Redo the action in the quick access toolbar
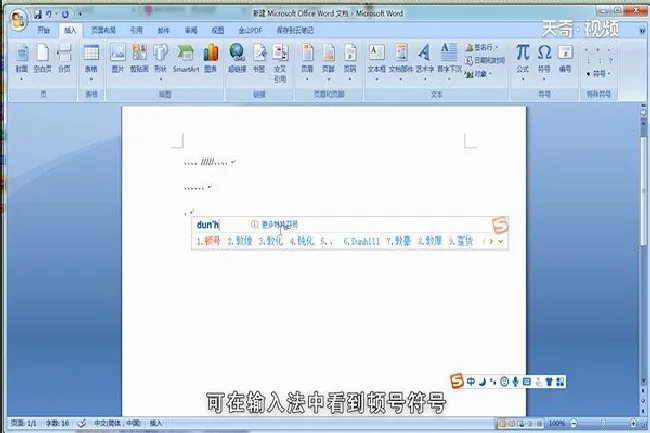Screen dimensions: 650x433 tap(65, 15)
